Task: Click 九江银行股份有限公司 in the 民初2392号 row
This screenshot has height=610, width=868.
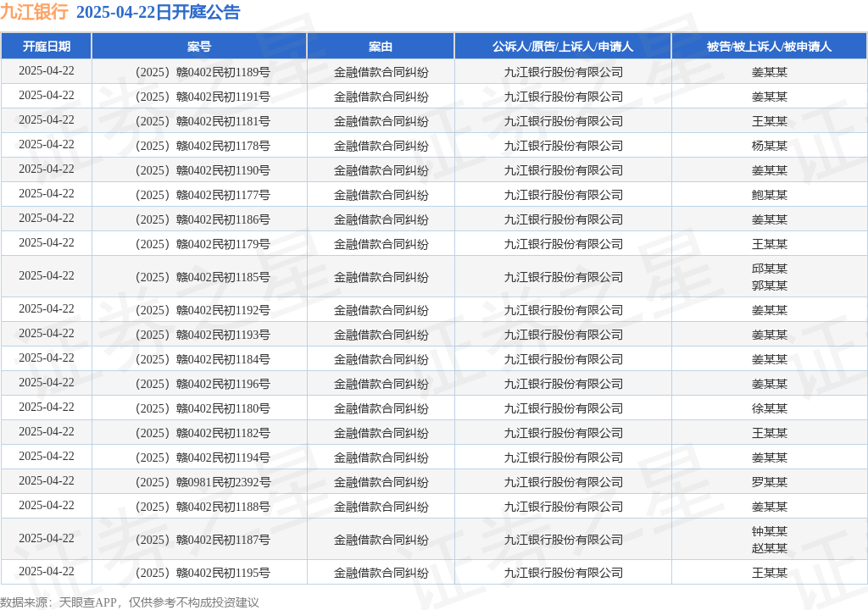Action: (x=564, y=482)
